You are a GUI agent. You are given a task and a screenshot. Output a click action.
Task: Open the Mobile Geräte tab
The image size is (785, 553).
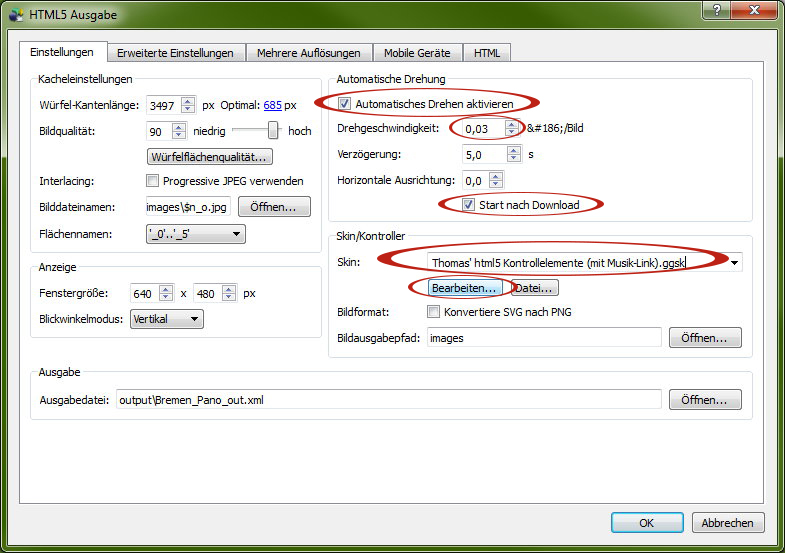[417, 53]
